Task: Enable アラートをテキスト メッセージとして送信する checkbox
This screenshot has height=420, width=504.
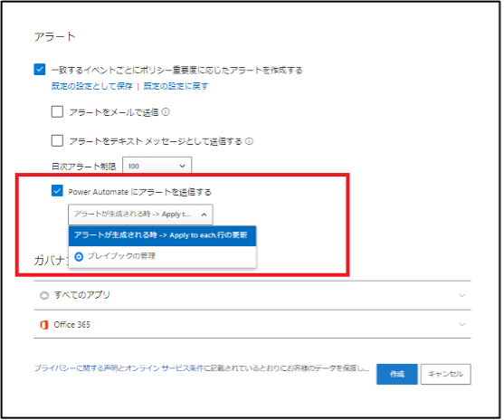Action: point(57,141)
